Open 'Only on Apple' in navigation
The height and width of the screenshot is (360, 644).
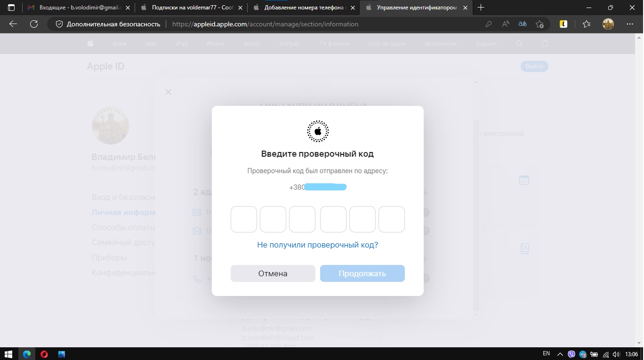point(387,44)
